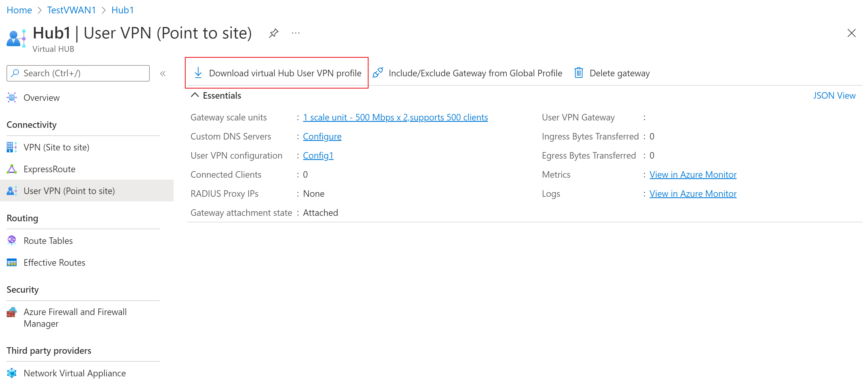The height and width of the screenshot is (384, 868).
Task: Click Configure link for Custom DNS Servers
Action: (322, 137)
